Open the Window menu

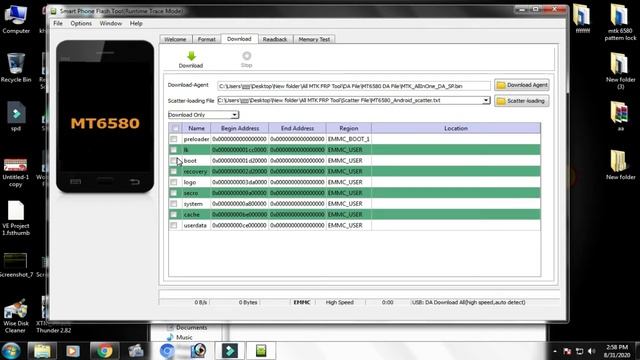(111, 23)
